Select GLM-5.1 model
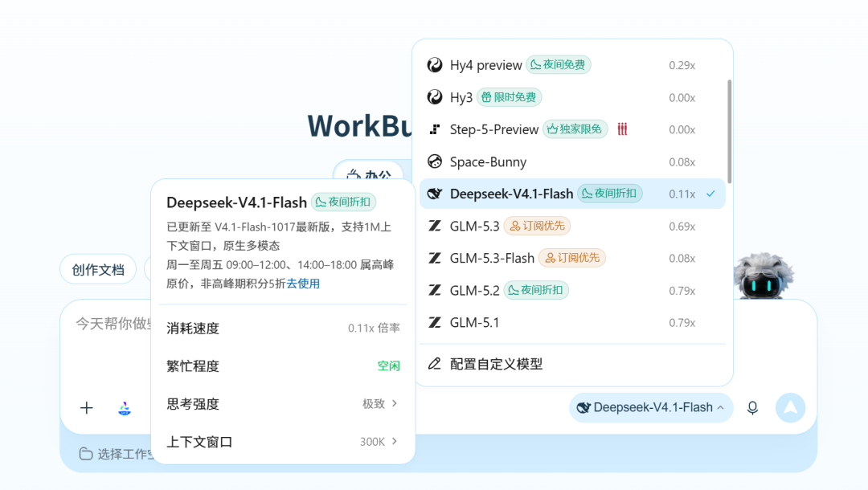868x490 pixels. [572, 322]
